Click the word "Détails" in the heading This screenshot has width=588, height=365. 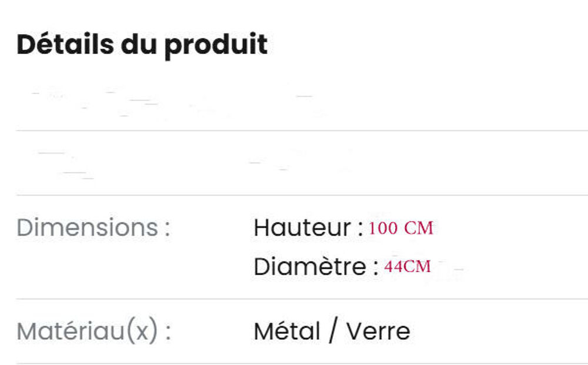pyautogui.click(x=65, y=44)
